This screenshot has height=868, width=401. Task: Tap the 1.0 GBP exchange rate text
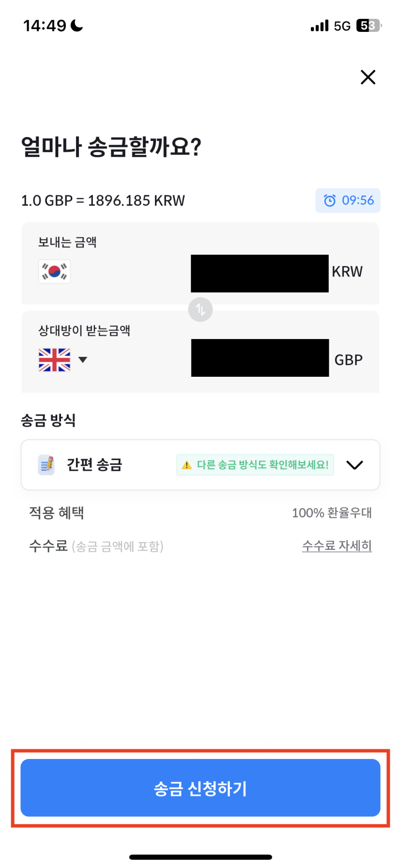click(x=103, y=201)
